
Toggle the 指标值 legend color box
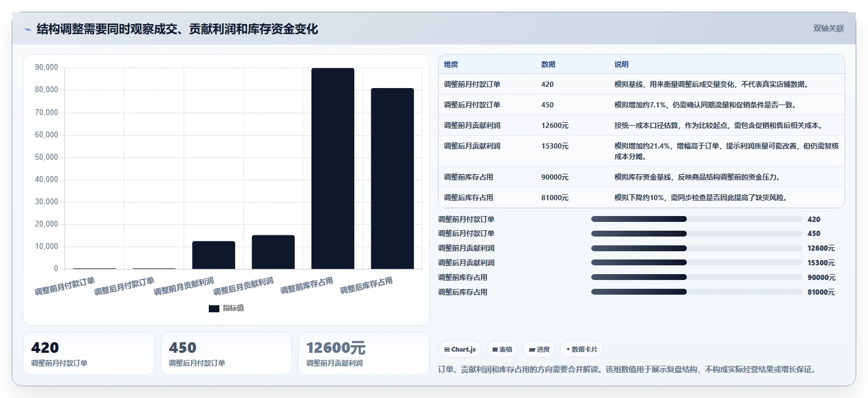[214, 308]
